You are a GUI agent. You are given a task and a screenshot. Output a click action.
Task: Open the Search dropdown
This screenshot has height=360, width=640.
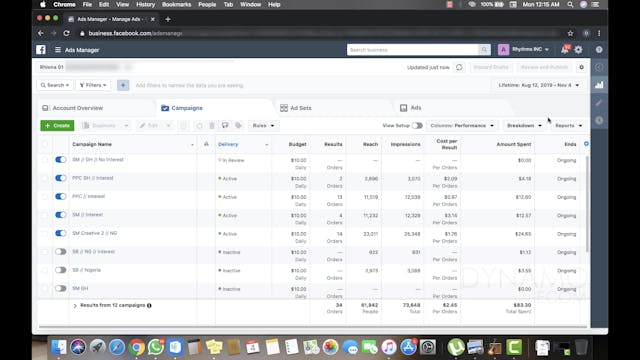55,85
